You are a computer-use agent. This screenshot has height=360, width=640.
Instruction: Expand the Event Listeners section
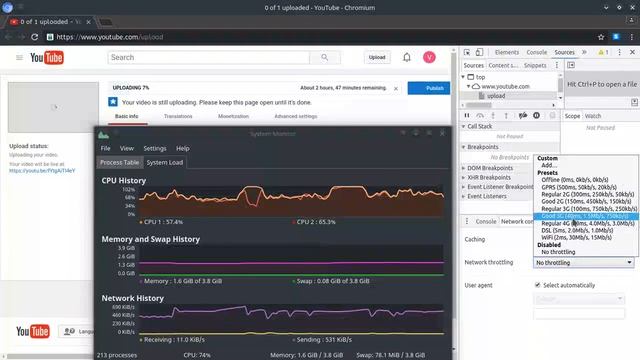pyautogui.click(x=463, y=196)
